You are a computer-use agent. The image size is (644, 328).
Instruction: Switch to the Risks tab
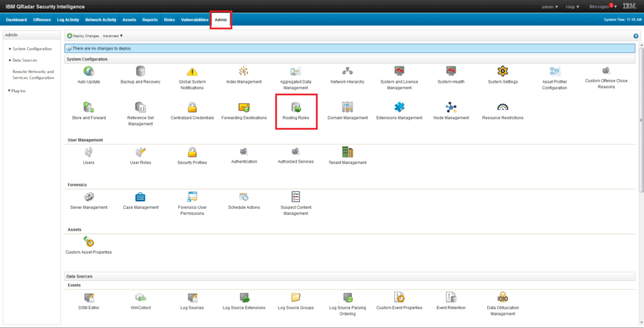pos(169,20)
